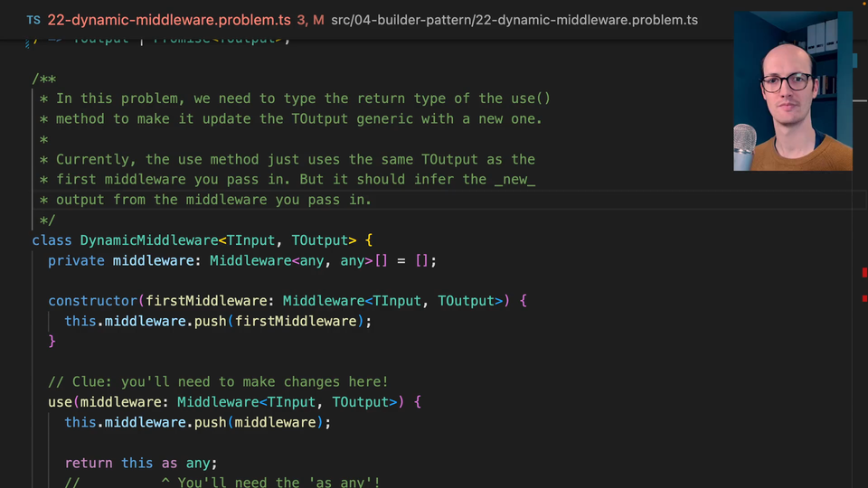Viewport: 868px width, 488px height.
Task: Click the constructor keyword
Action: 93,301
